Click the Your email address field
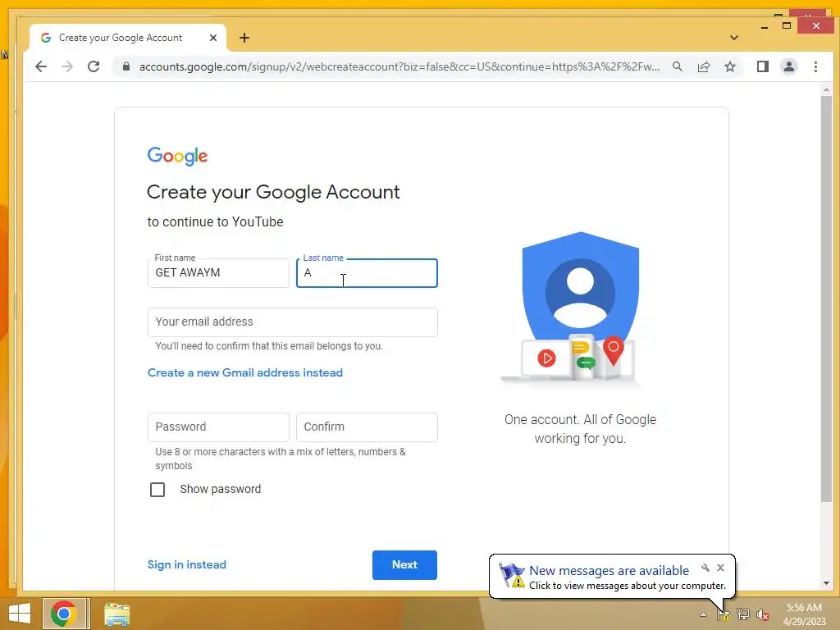 click(x=293, y=322)
